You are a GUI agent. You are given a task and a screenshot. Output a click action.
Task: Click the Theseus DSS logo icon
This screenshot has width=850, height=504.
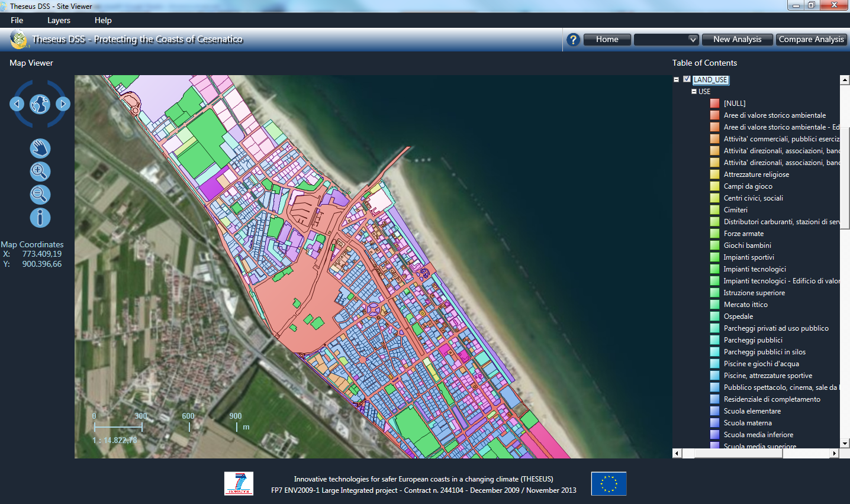pos(19,40)
